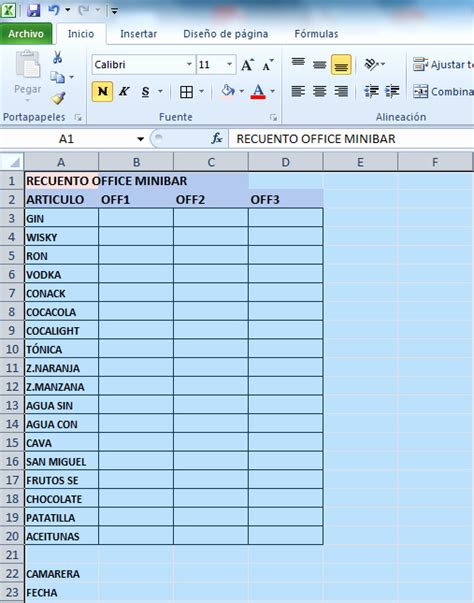Apply the red font color A swatch

[258, 92]
